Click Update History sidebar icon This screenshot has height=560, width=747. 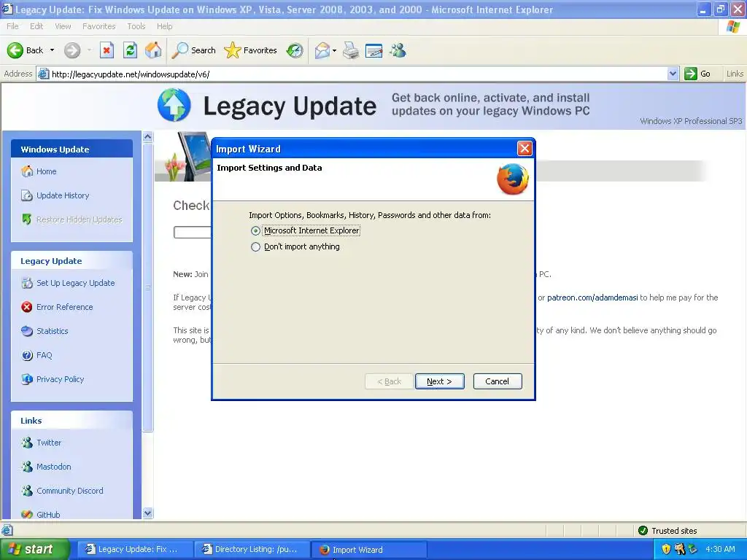coord(27,195)
